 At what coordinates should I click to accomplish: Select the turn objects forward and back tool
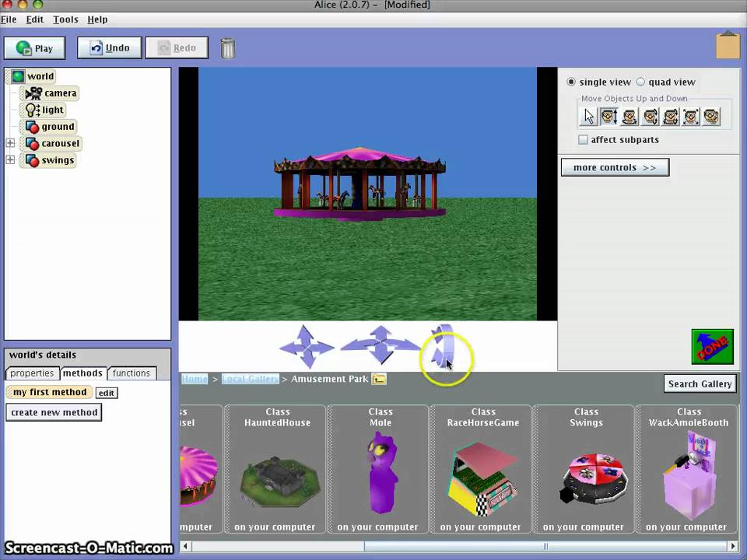[x=650, y=117]
